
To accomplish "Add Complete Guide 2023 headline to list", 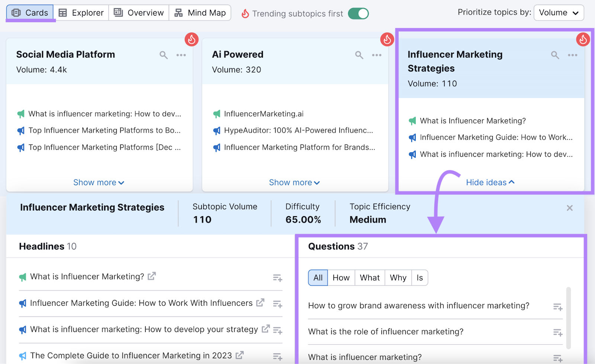I will [277, 357].
